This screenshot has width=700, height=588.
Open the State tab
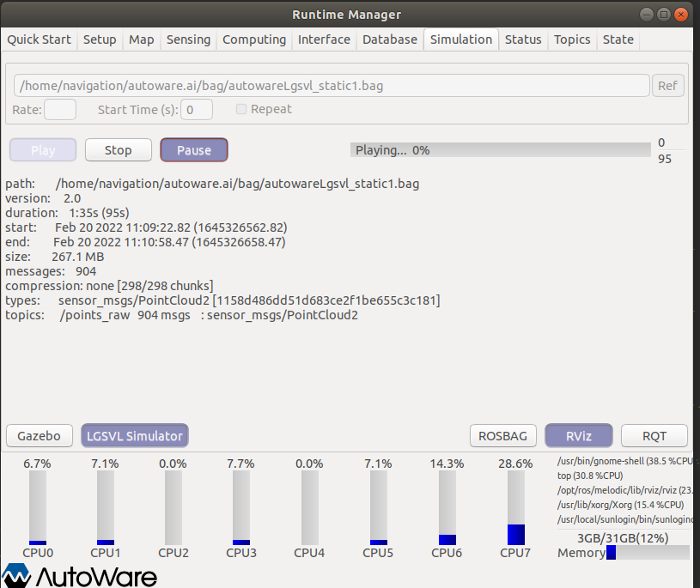click(x=618, y=39)
